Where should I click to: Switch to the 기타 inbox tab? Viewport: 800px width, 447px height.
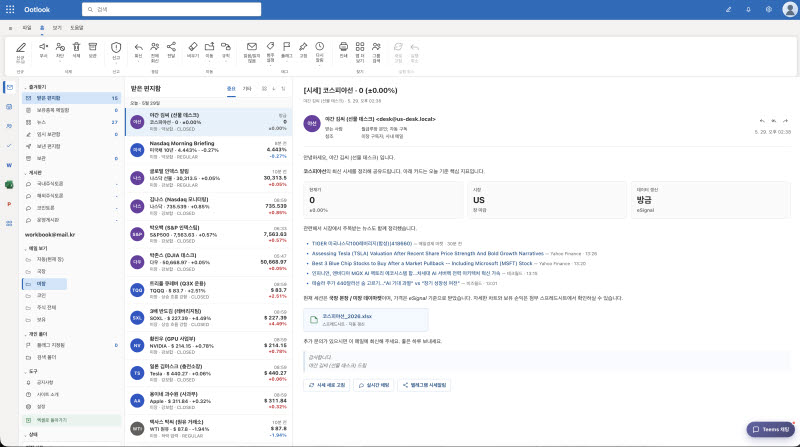coord(247,89)
